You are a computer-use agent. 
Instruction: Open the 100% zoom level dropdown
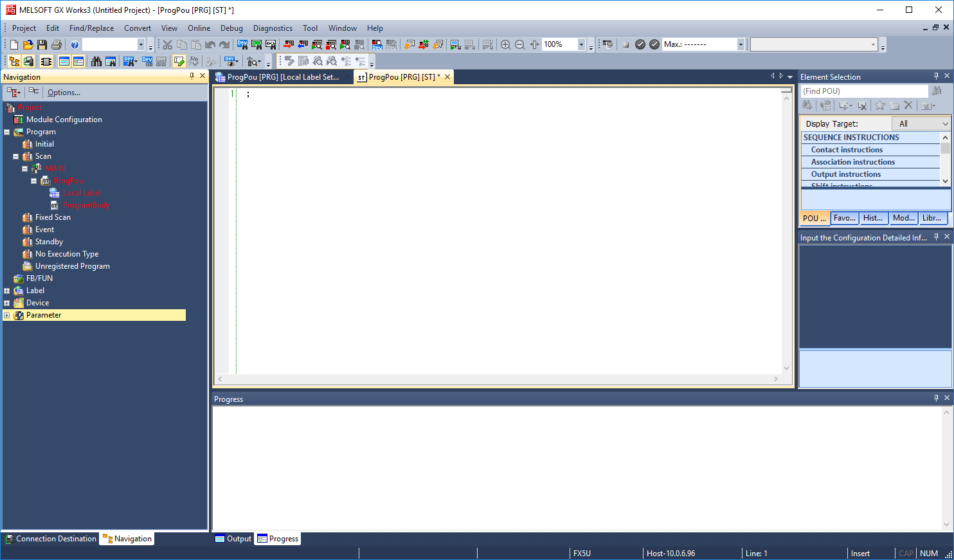tap(581, 44)
